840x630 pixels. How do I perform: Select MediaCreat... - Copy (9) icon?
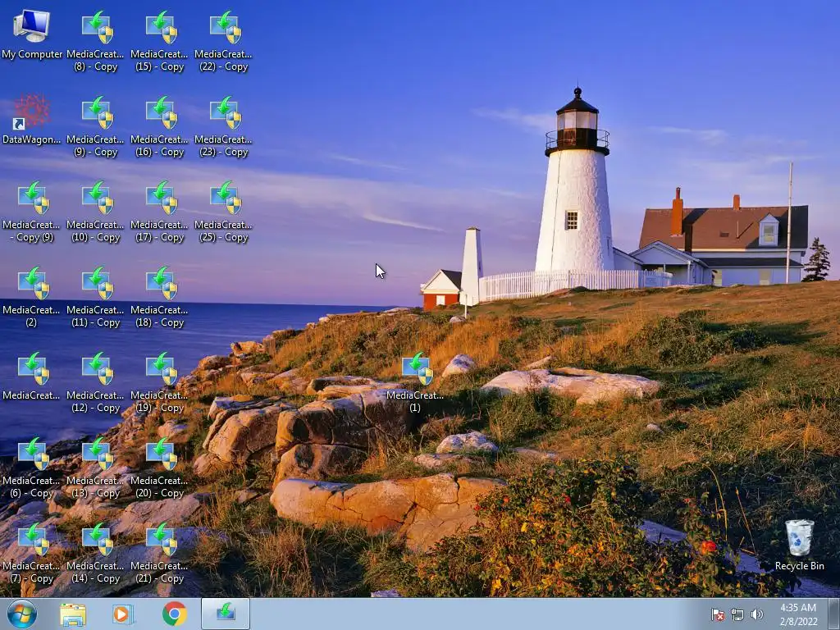point(32,211)
